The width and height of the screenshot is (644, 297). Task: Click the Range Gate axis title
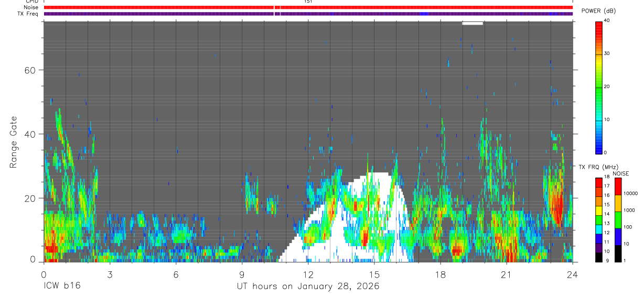[x=14, y=142]
